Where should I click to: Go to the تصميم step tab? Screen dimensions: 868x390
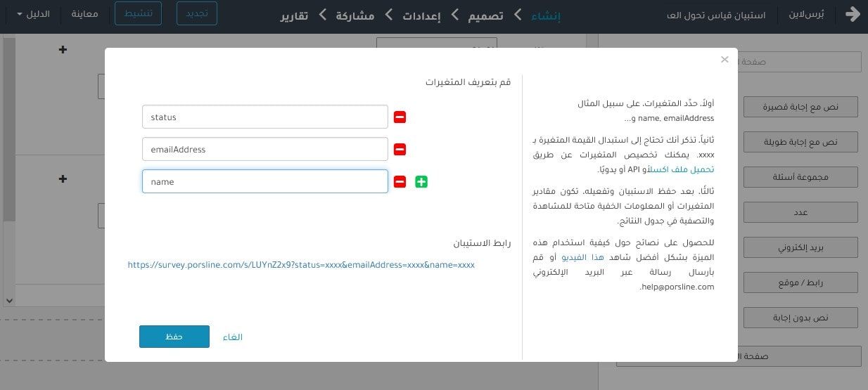pos(486,15)
